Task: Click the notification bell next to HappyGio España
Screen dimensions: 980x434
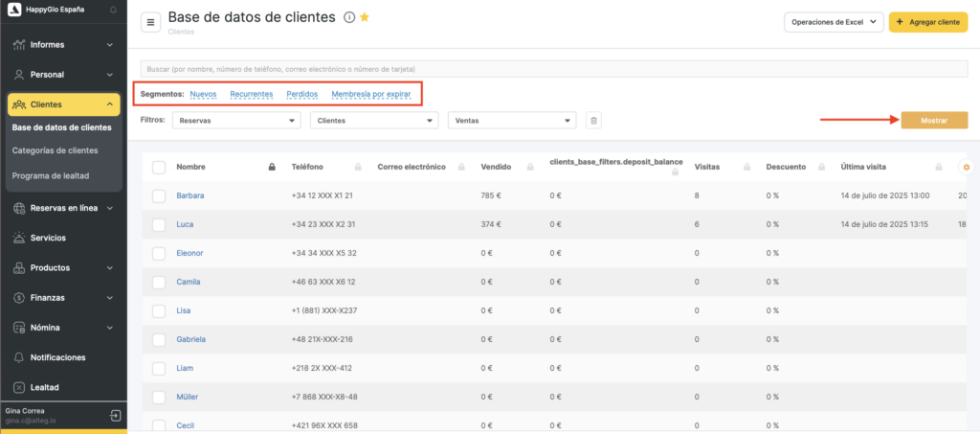Action: click(x=114, y=10)
